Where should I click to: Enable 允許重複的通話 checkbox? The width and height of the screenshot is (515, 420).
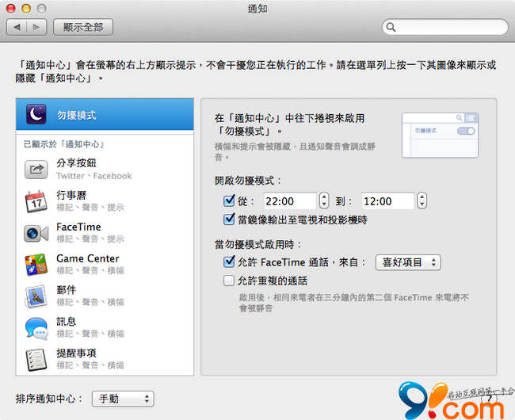229,281
